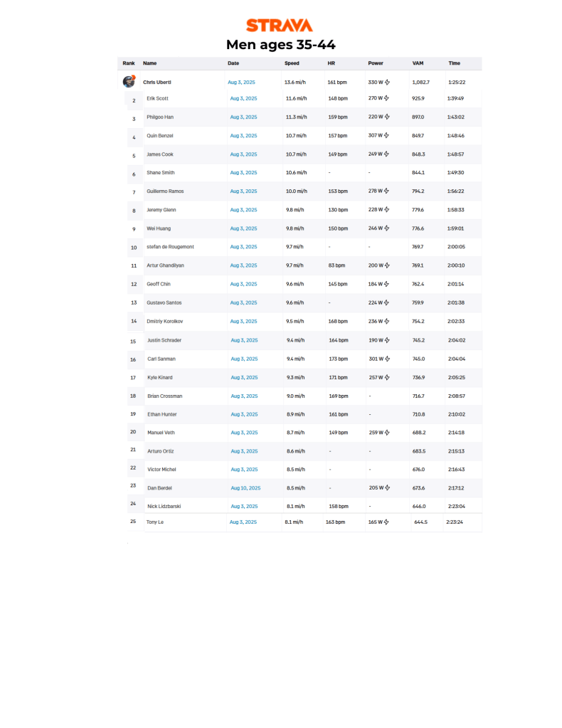Click the power meter icon beside 259 W
This screenshot has width=562, height=728.
click(x=387, y=432)
